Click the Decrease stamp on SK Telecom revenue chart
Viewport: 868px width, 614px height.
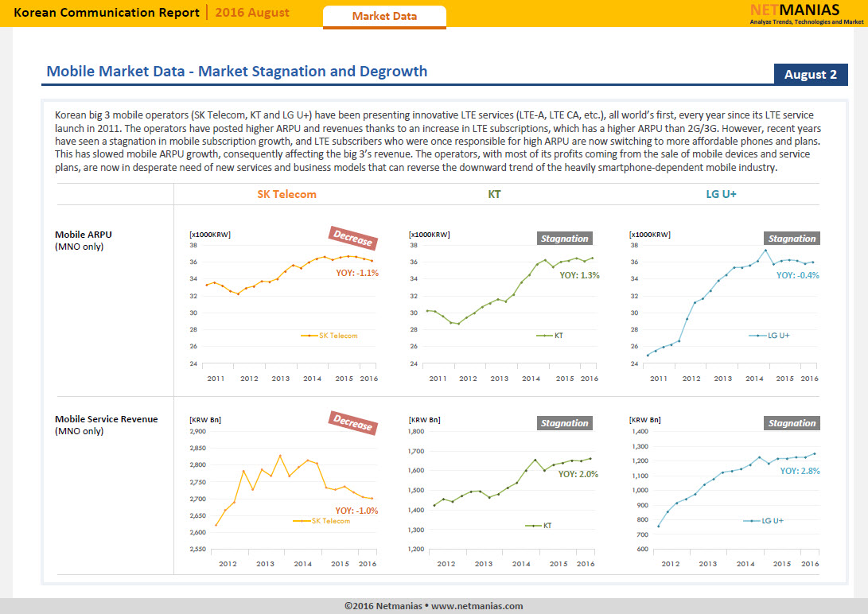(x=352, y=422)
